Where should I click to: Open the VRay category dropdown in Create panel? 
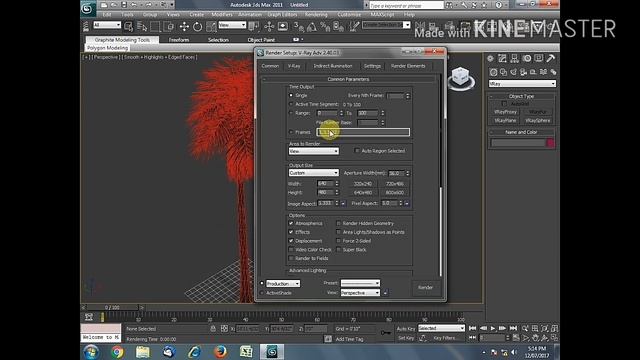click(x=522, y=84)
